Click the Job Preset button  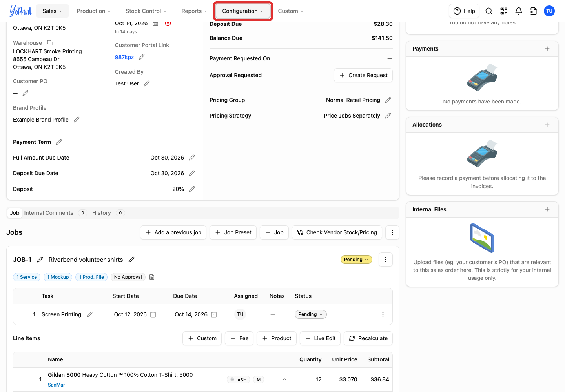pos(233,232)
